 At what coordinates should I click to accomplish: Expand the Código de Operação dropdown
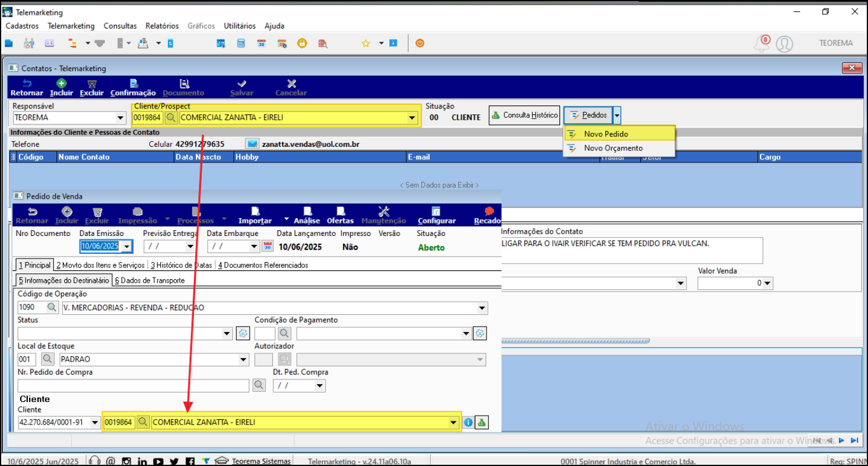(x=482, y=308)
